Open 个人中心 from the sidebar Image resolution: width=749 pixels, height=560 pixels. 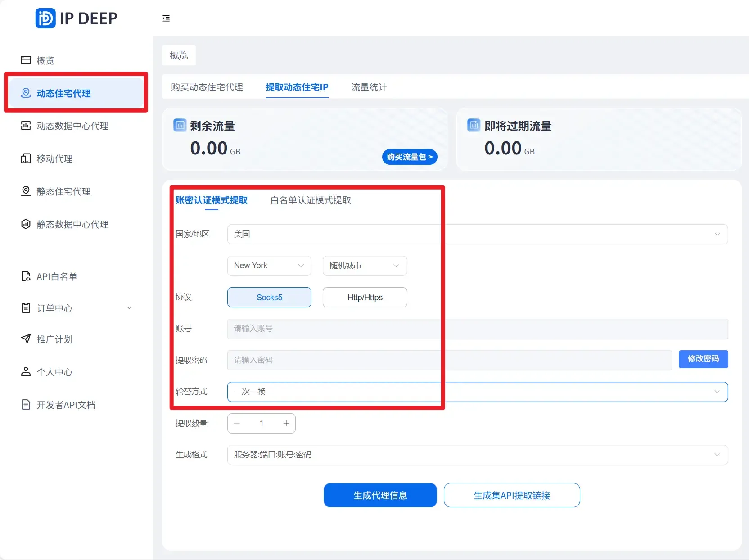[x=54, y=372]
